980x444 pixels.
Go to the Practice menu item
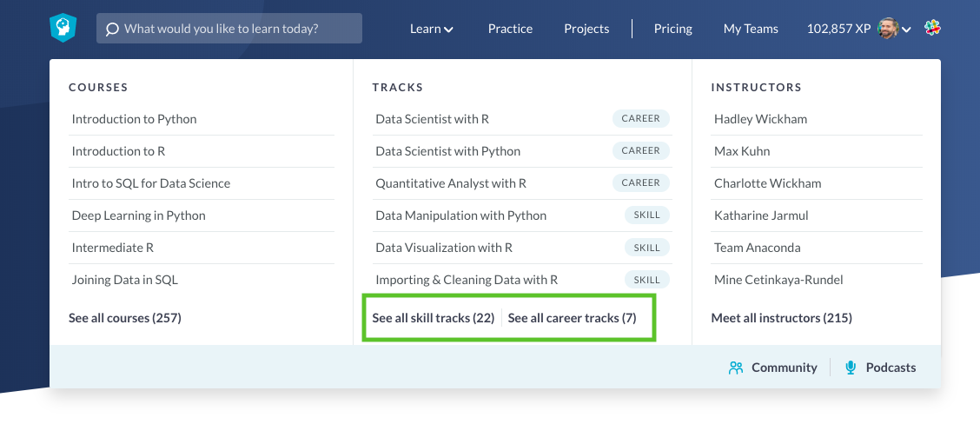(x=510, y=29)
